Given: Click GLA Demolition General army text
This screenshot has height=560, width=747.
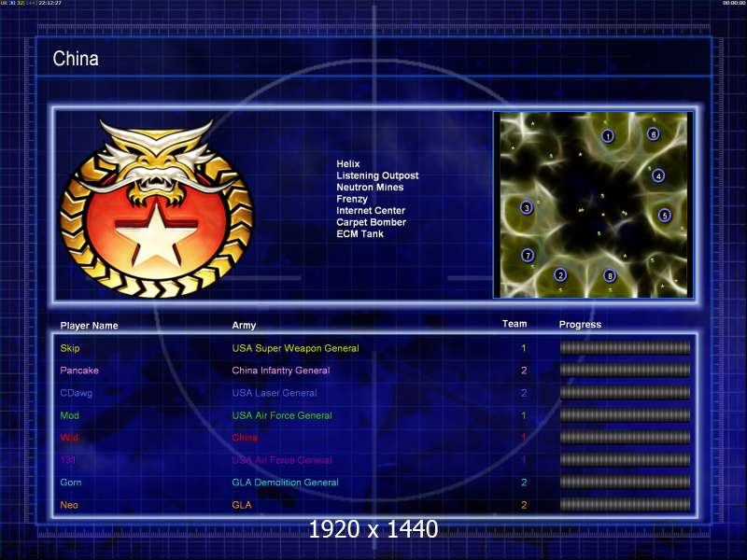Looking at the screenshot, I should pyautogui.click(x=286, y=483).
